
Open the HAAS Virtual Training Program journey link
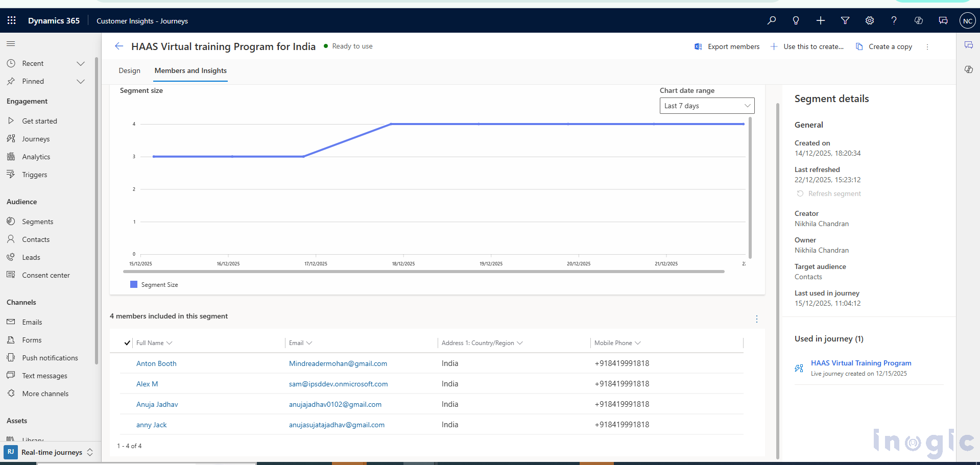861,363
